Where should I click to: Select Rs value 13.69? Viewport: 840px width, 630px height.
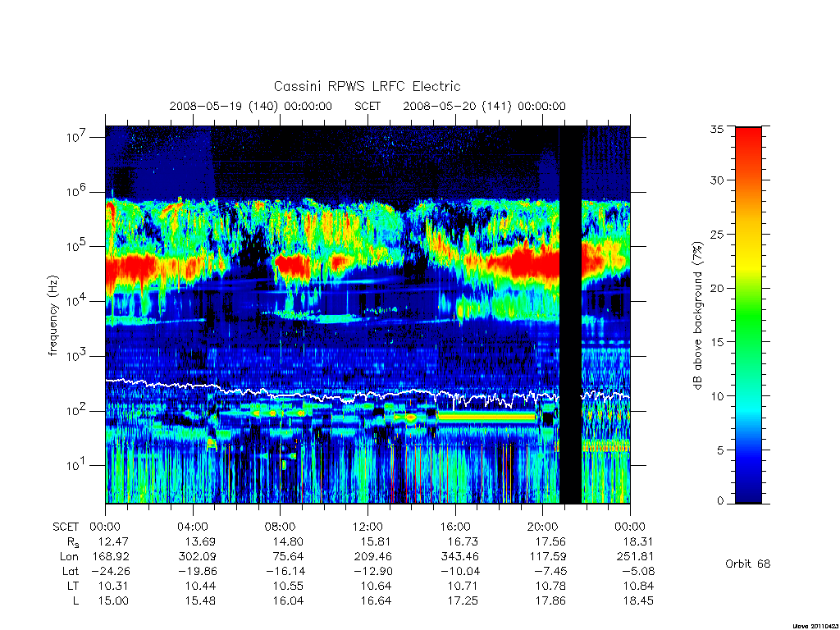pyautogui.click(x=200, y=541)
